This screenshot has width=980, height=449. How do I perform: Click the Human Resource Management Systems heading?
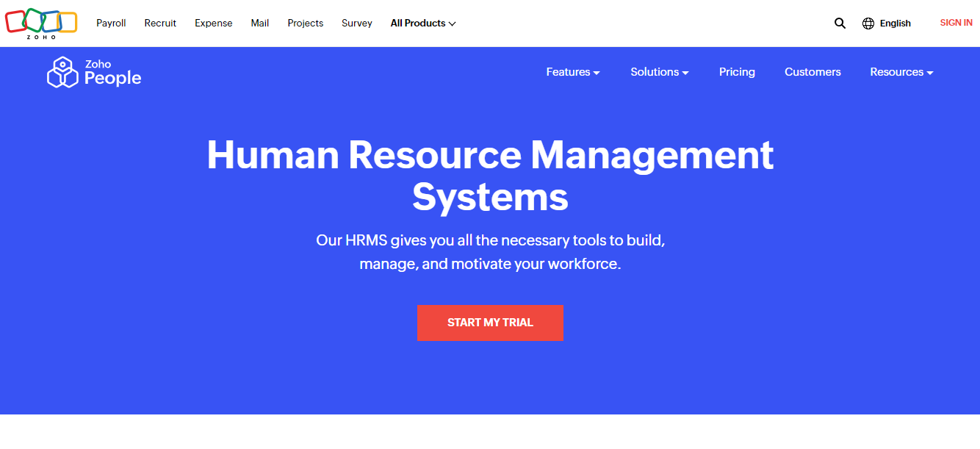tap(490, 176)
